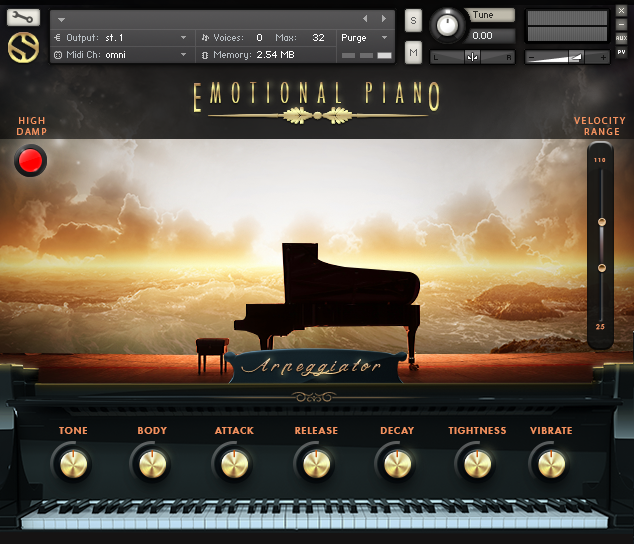The image size is (634, 544).
Task: Click the Max voices value 32
Action: pyautogui.click(x=318, y=38)
